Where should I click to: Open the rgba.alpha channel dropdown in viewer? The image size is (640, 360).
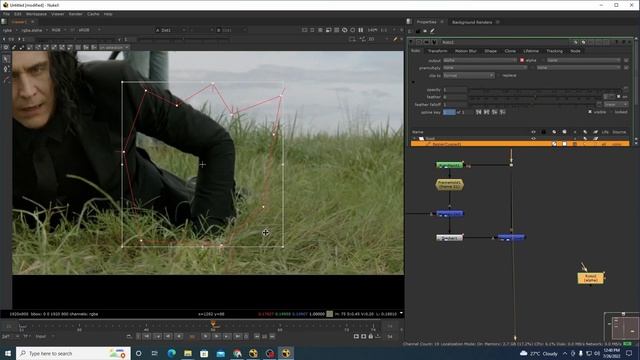[34, 30]
